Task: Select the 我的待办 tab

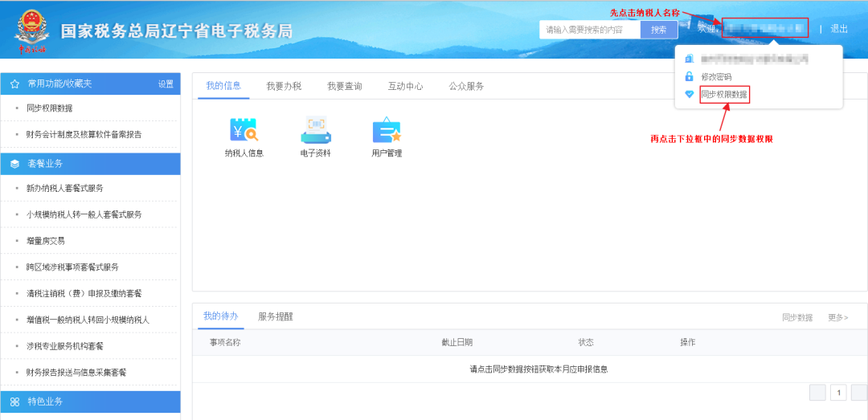Action: coord(220,316)
